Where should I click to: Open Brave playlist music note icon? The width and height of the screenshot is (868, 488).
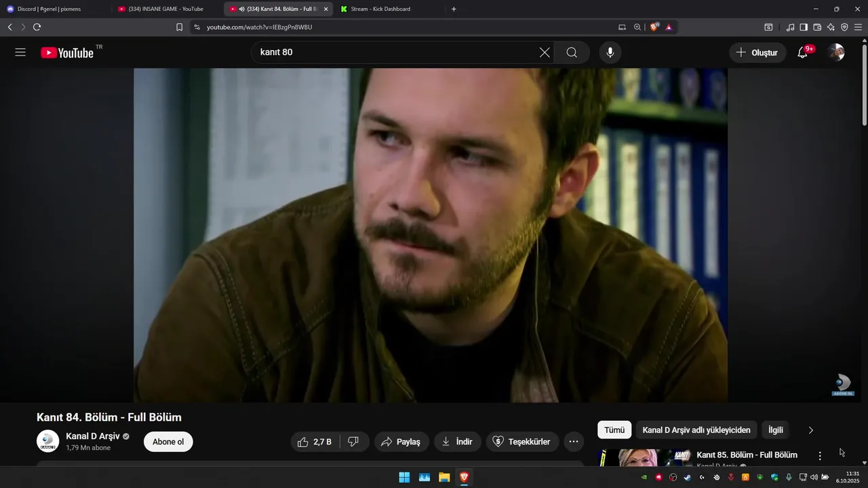(x=790, y=27)
